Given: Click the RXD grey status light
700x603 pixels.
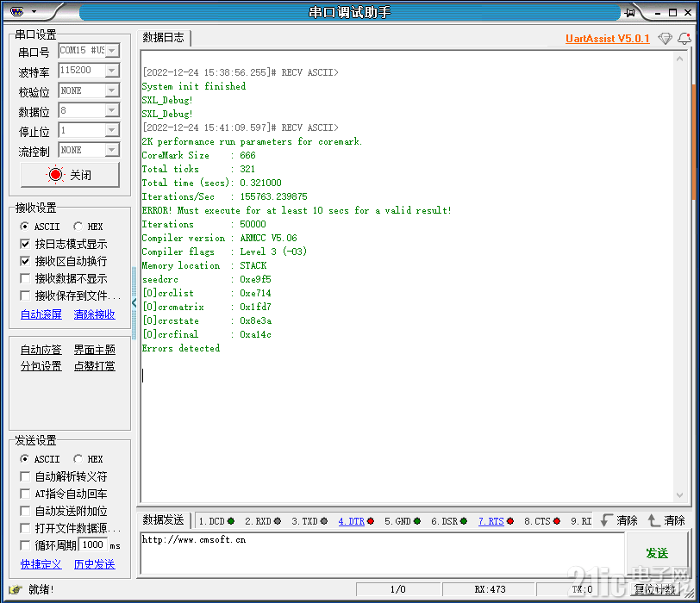Looking at the screenshot, I should (278, 521).
